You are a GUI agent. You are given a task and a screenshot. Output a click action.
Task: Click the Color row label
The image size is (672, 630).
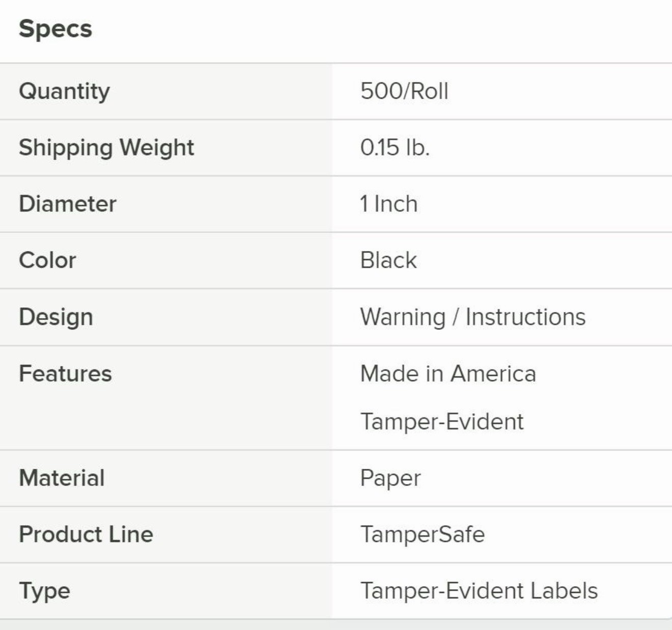47,261
